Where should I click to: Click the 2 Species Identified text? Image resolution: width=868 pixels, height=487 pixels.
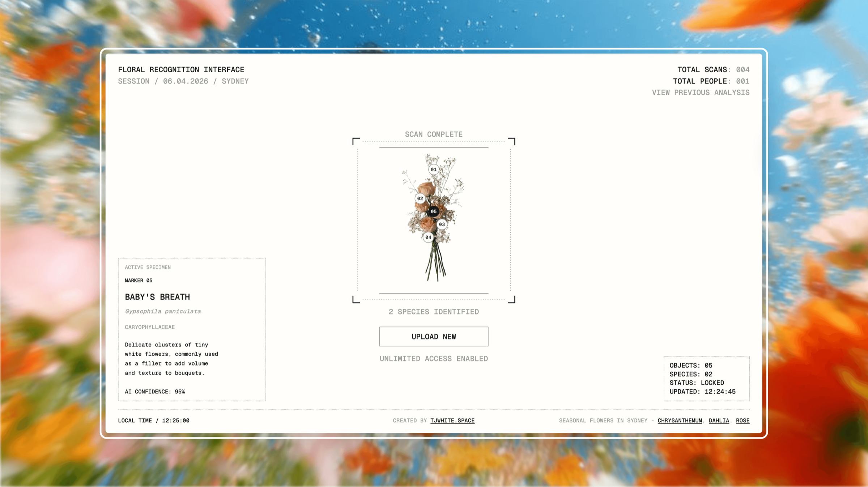pos(434,312)
